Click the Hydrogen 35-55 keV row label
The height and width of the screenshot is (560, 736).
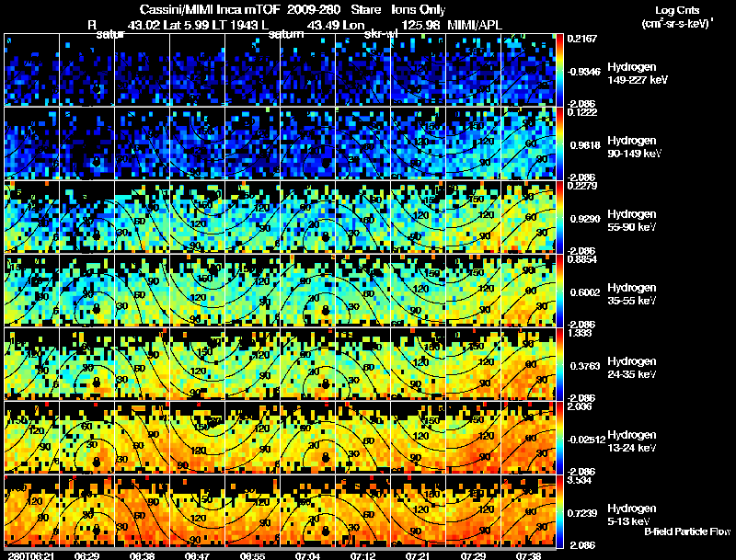click(x=632, y=294)
